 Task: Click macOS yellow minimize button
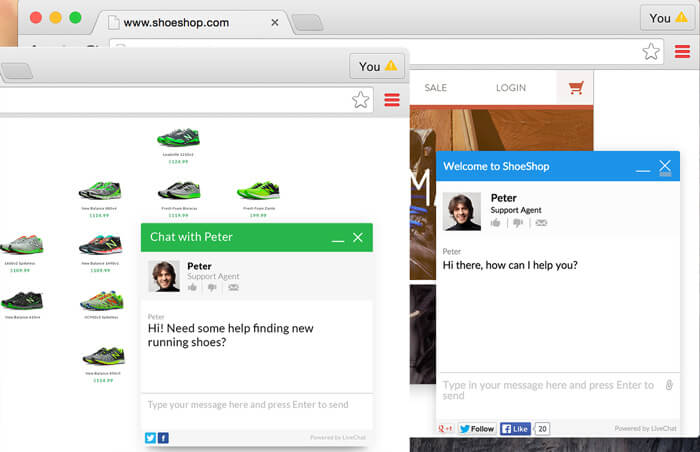55,17
